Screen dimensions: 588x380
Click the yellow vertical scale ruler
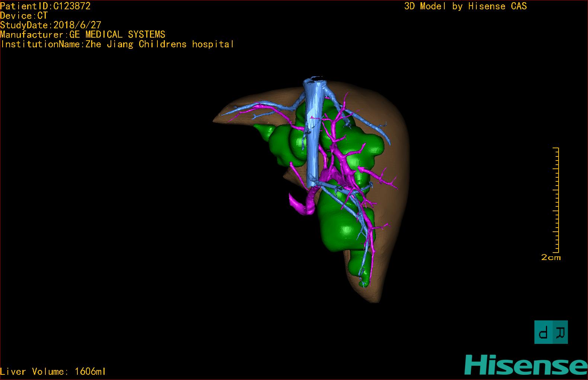click(x=557, y=200)
